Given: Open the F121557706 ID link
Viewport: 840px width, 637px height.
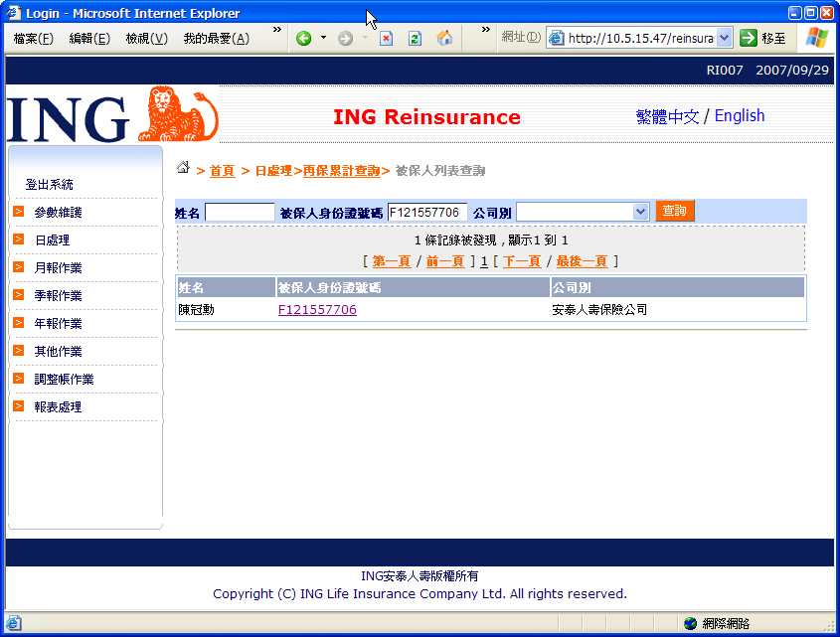Looking at the screenshot, I should [x=317, y=310].
